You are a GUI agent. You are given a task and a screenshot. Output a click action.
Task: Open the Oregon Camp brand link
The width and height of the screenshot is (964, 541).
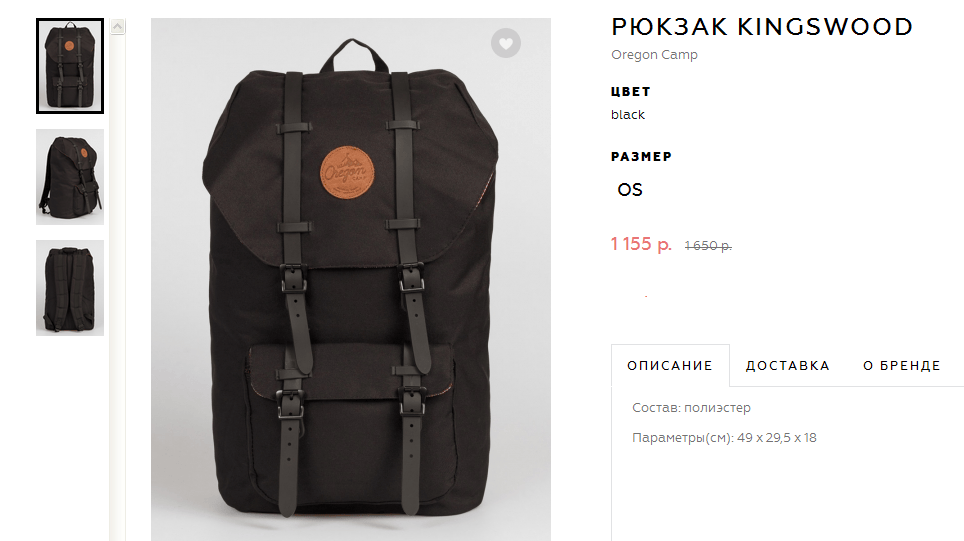point(654,55)
